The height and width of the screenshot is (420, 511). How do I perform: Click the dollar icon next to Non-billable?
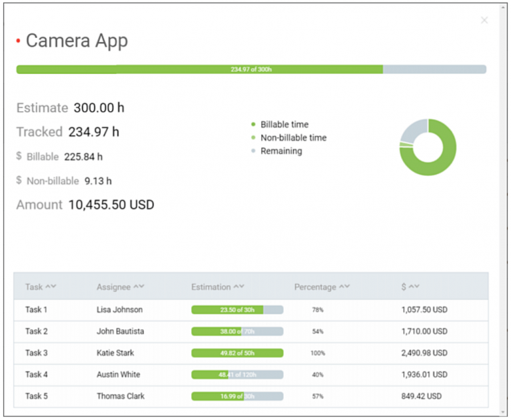(x=19, y=181)
